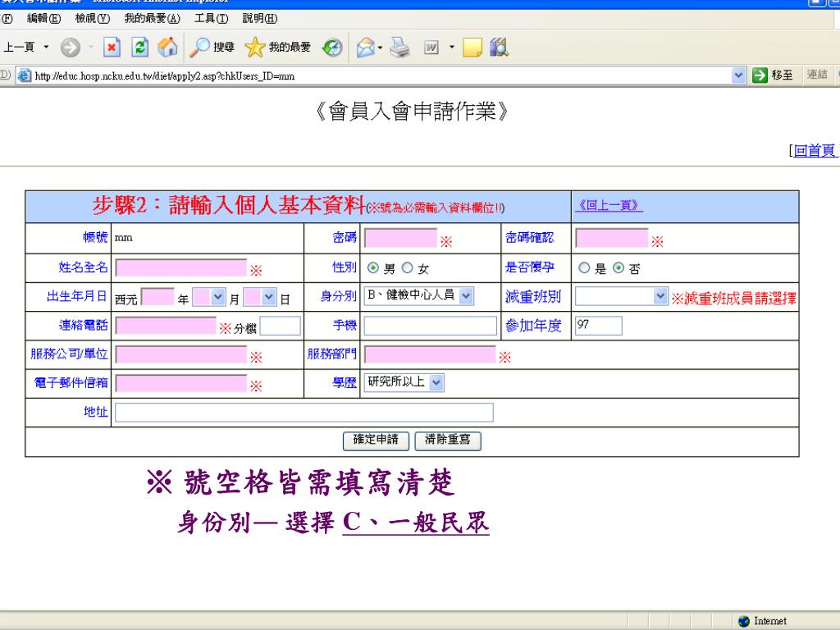This screenshot has height=630, width=840.
Task: Click the 上一頁 Back button
Action: [x=20, y=47]
